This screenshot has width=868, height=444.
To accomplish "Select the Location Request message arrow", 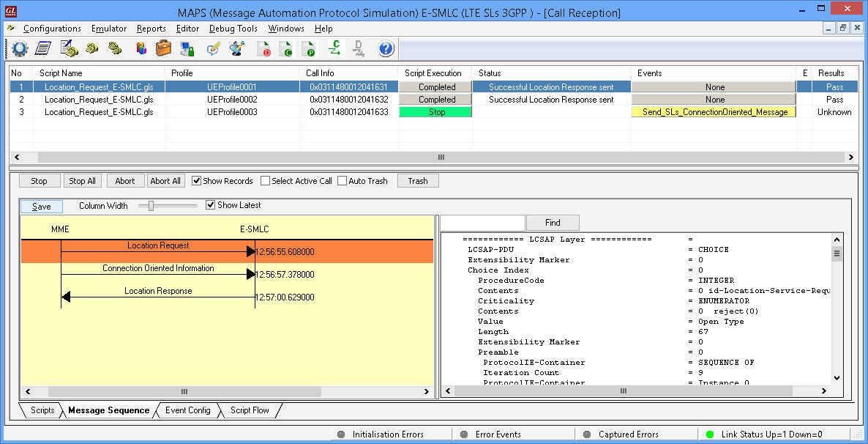I will (x=158, y=251).
